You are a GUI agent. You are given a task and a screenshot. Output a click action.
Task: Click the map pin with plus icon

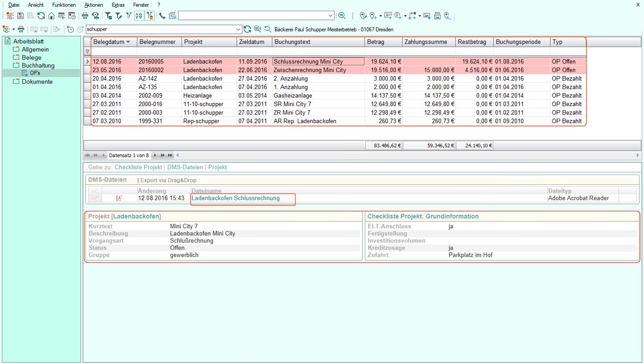373,16
